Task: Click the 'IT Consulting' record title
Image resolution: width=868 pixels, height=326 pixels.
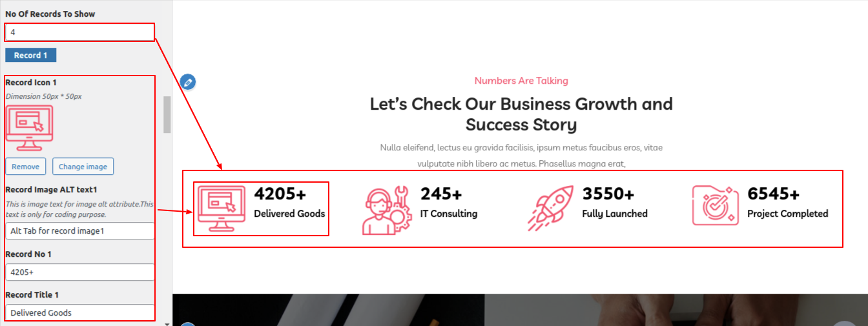Action: pyautogui.click(x=449, y=214)
